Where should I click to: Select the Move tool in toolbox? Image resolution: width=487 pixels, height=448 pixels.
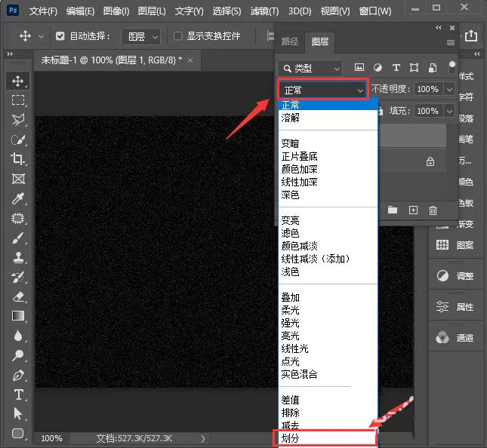17,81
